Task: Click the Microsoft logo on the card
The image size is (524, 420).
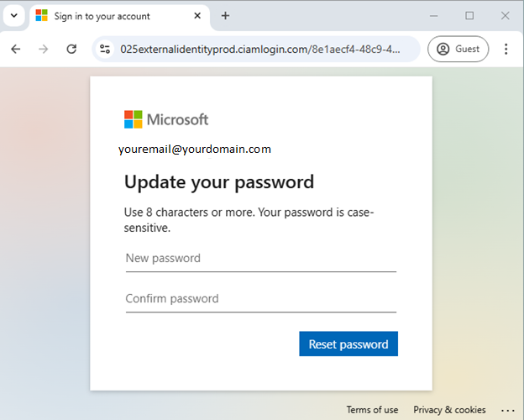Action: tap(166, 119)
